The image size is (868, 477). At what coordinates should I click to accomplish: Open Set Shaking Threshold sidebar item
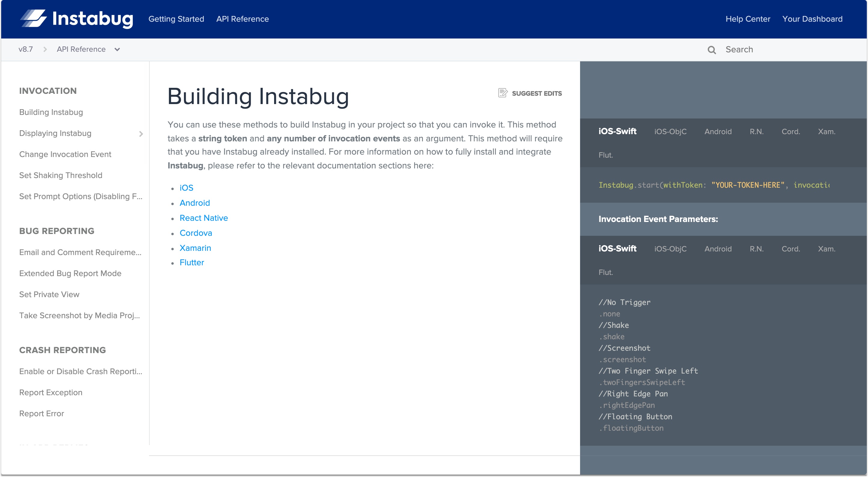click(x=61, y=175)
